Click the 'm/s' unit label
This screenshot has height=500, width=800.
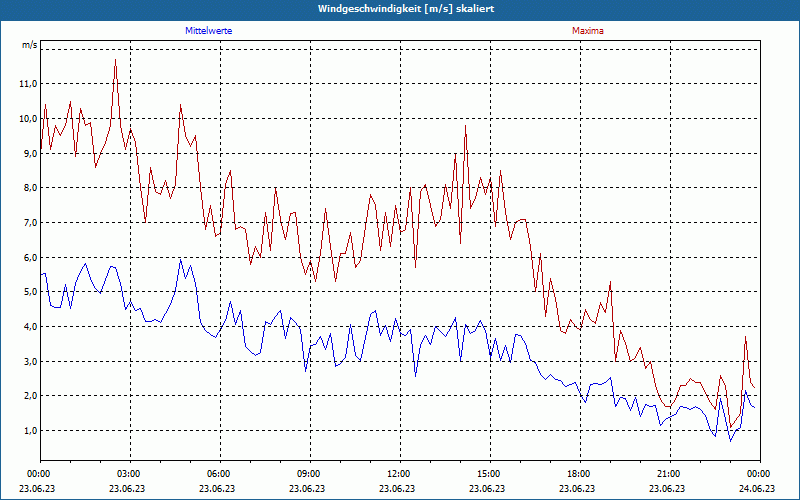pos(30,45)
